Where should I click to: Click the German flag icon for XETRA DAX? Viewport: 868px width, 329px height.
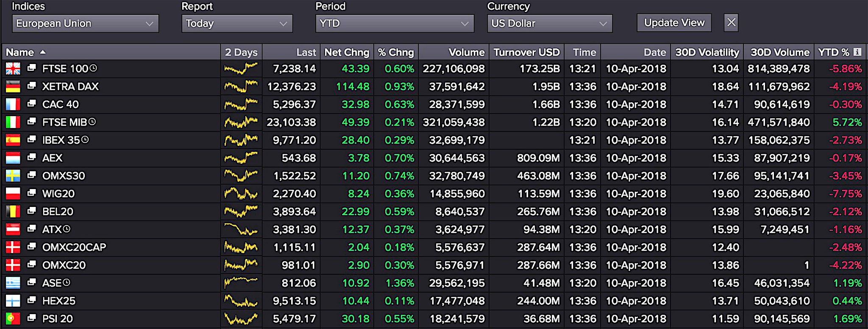[13, 86]
